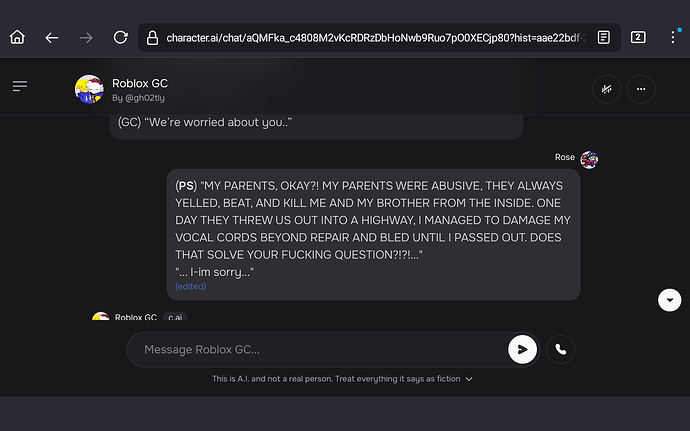Click the Roblox GC character avatar
Viewport: 690px width, 431px height.
(89, 89)
